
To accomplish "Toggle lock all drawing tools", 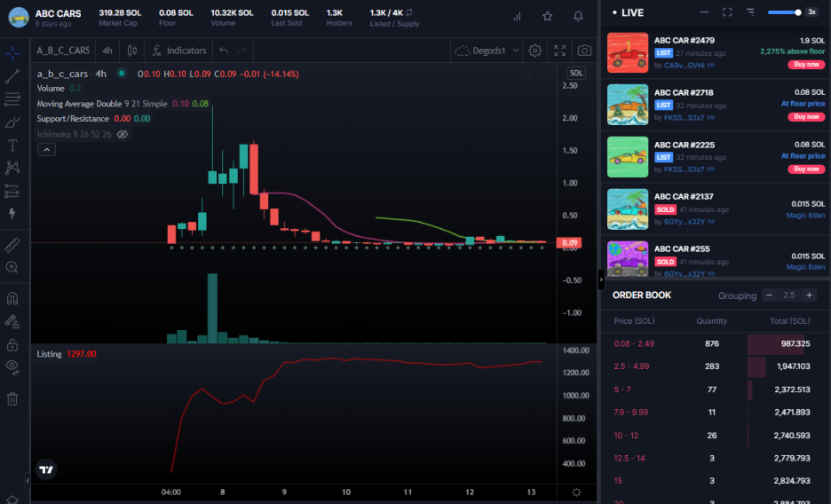I will [12, 344].
